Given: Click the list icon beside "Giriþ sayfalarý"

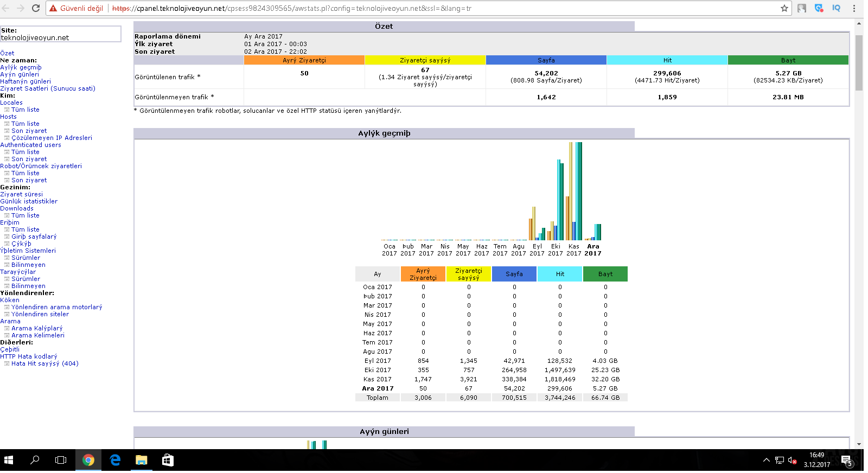Looking at the screenshot, I should click(x=7, y=237).
